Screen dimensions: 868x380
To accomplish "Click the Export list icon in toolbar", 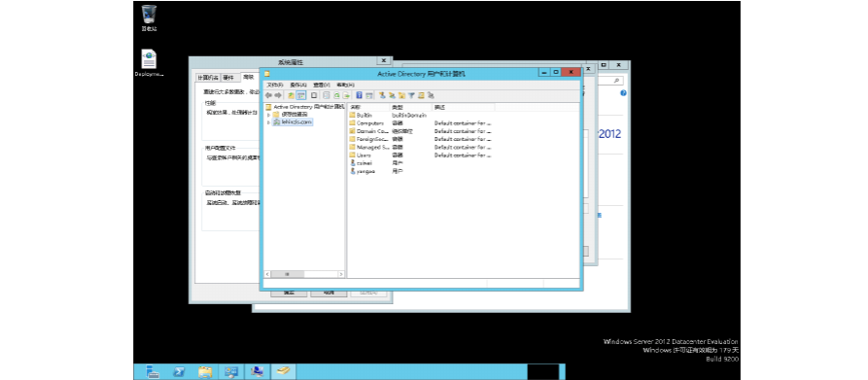I will pyautogui.click(x=346, y=95).
